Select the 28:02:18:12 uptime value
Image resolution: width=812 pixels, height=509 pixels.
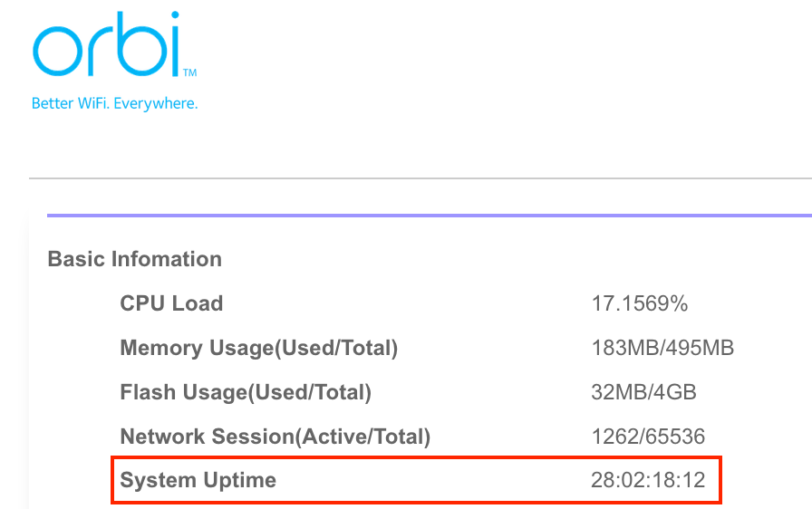pyautogui.click(x=647, y=480)
